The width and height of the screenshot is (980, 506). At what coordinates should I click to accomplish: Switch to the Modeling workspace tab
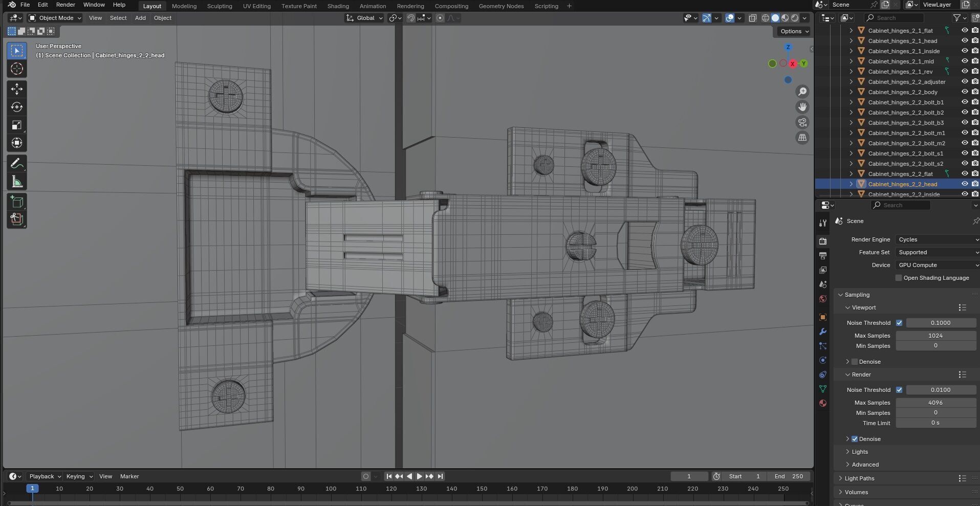[184, 6]
